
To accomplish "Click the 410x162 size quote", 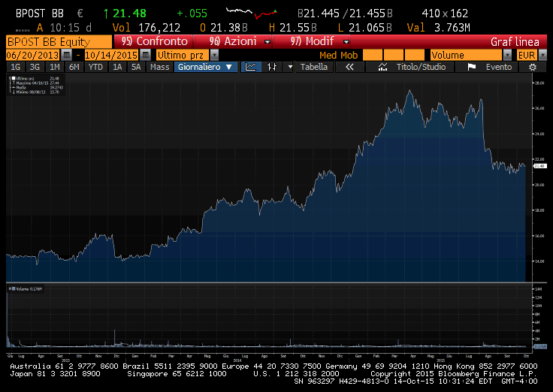I will (x=445, y=14).
